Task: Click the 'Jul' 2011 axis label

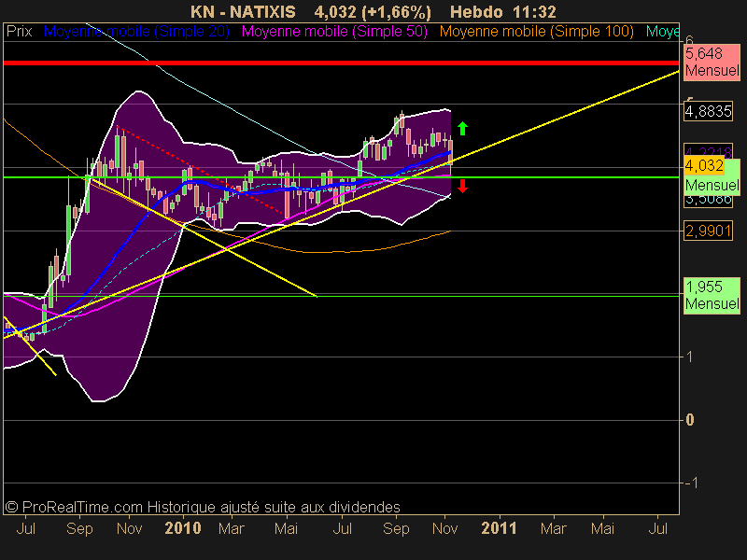Action: coord(658,528)
